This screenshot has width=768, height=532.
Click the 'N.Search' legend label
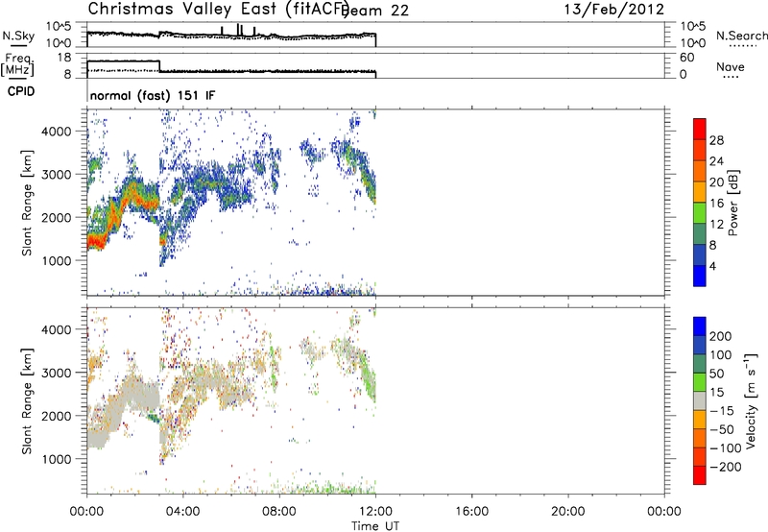[741, 36]
